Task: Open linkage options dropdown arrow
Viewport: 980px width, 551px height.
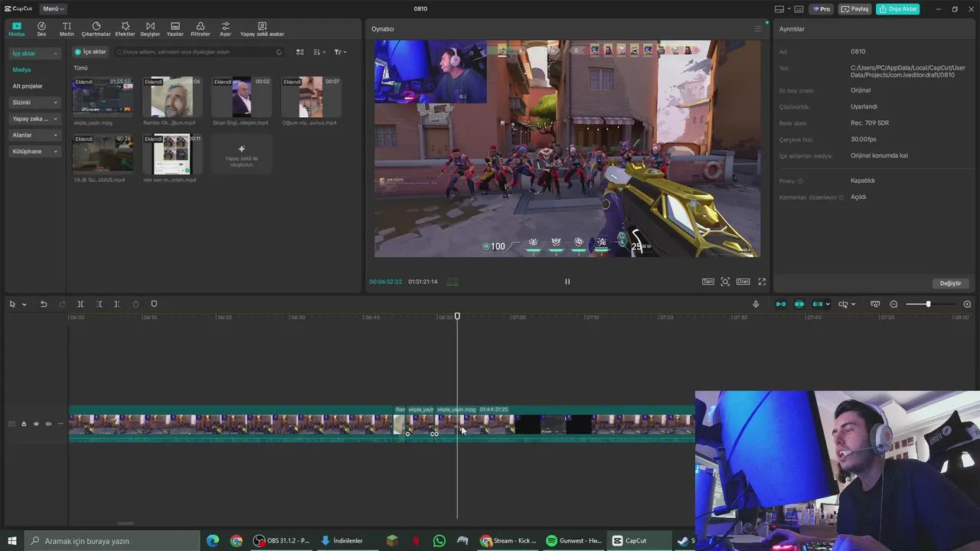Action: coord(828,305)
